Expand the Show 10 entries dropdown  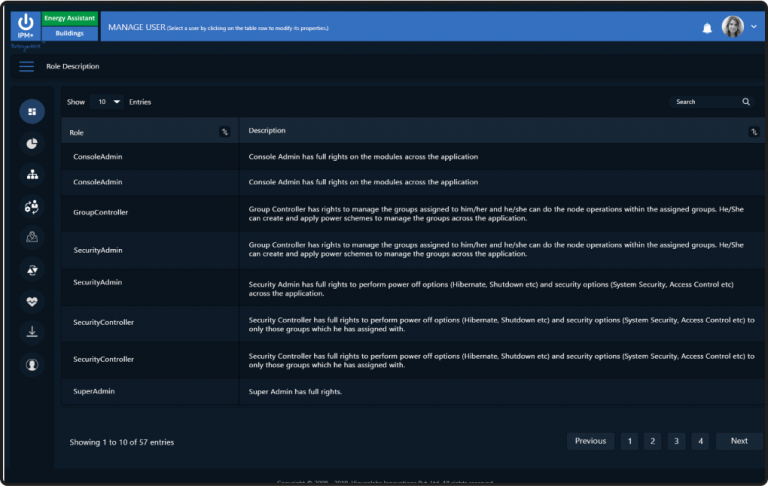click(x=107, y=102)
